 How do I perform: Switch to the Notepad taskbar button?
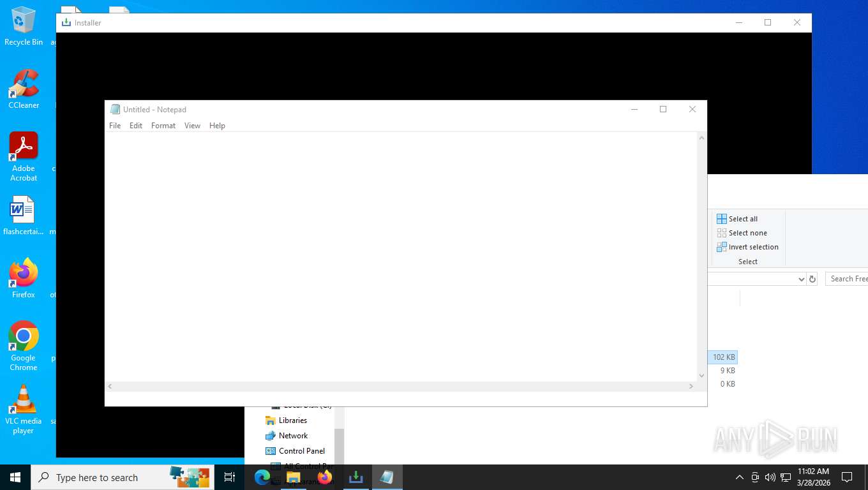click(387, 477)
